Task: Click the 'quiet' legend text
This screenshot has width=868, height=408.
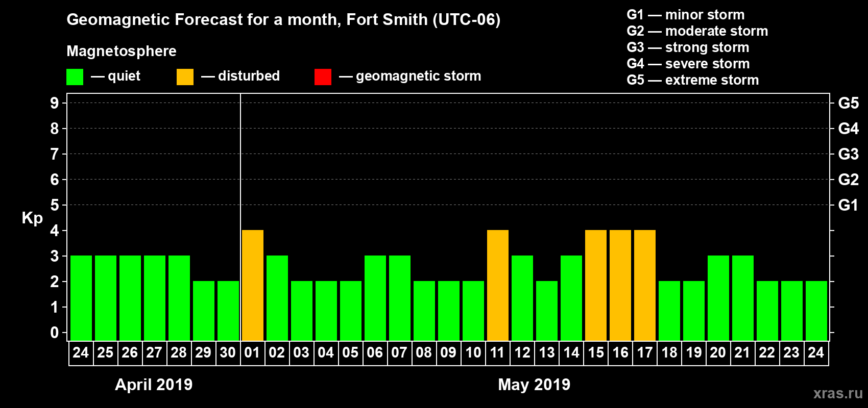Action: [x=124, y=76]
